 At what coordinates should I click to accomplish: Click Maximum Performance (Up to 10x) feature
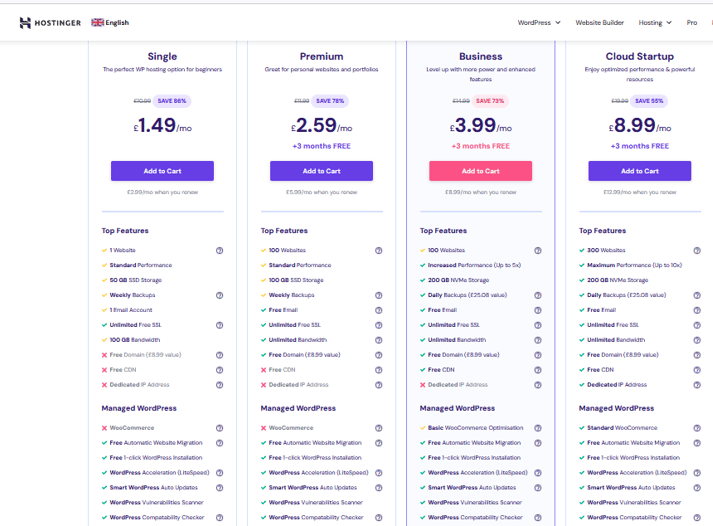634,265
